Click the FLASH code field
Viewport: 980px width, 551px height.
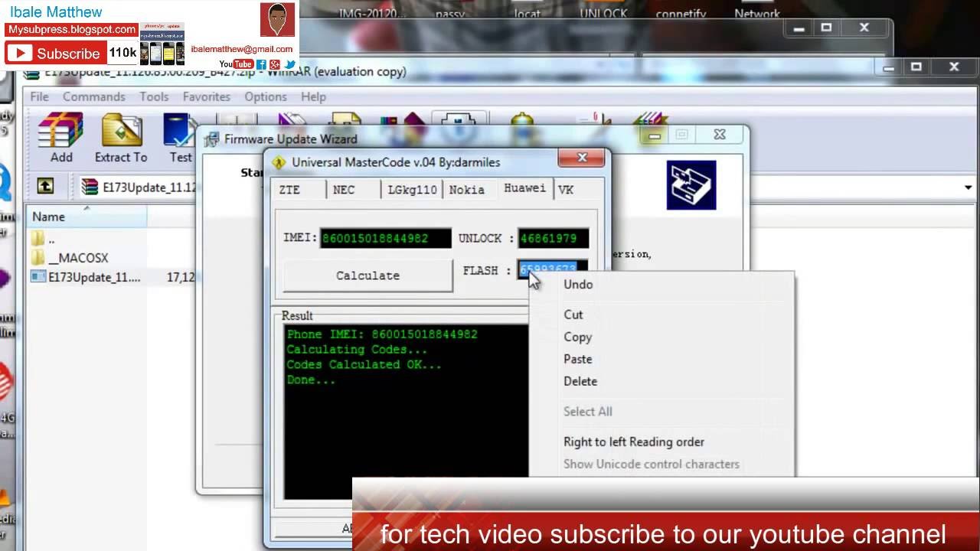coord(553,270)
